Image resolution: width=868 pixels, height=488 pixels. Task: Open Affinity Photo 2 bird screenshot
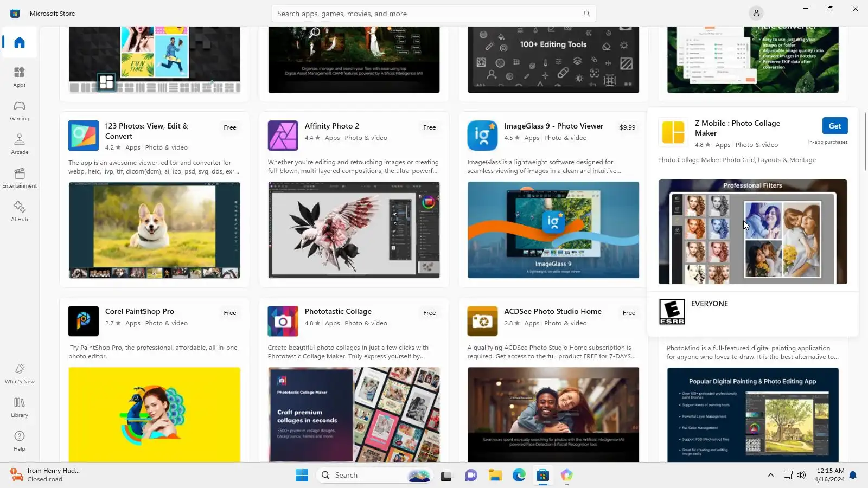click(354, 230)
